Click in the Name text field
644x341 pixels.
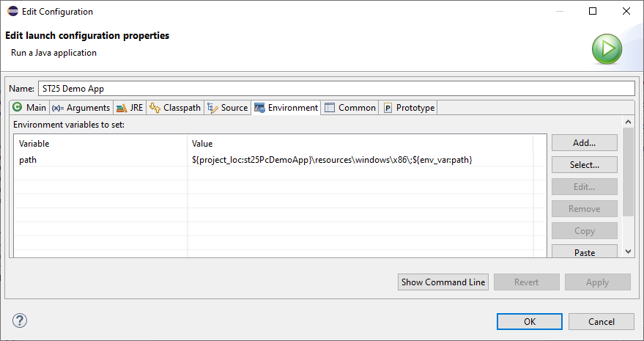(x=336, y=88)
